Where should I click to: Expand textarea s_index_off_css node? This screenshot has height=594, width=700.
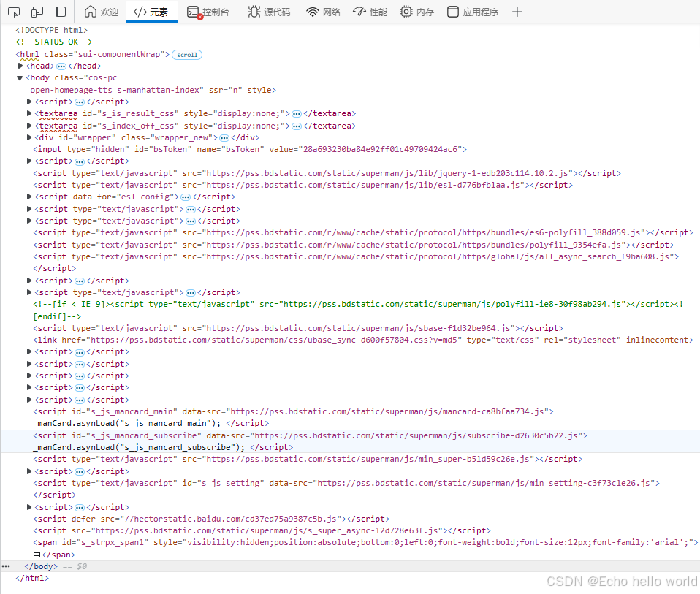(x=29, y=126)
